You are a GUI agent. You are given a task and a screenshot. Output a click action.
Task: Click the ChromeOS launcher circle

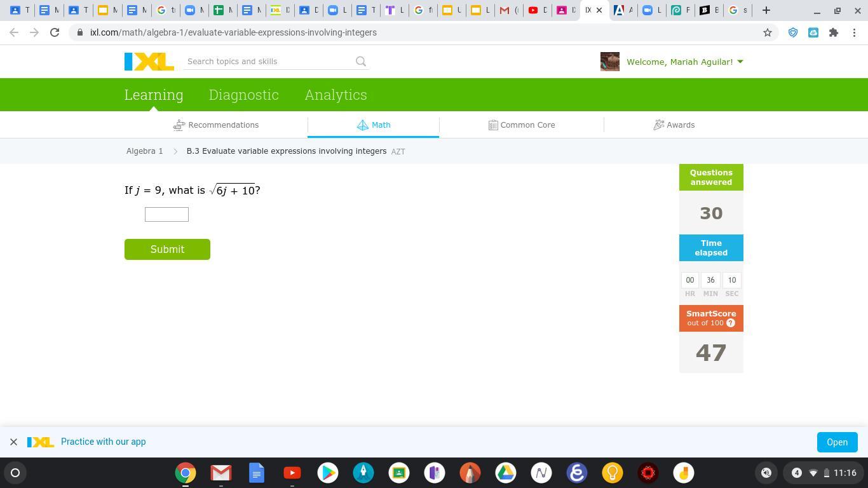pos(15,473)
